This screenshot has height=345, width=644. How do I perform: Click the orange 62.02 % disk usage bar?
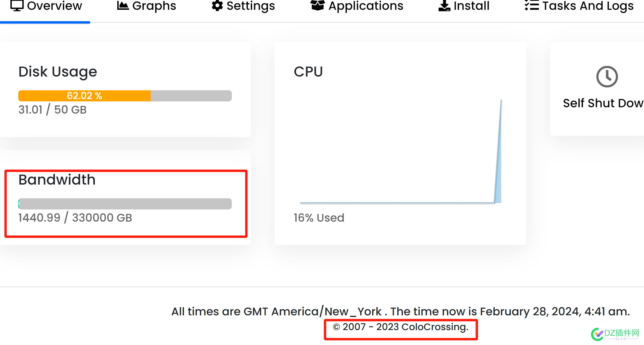(85, 96)
